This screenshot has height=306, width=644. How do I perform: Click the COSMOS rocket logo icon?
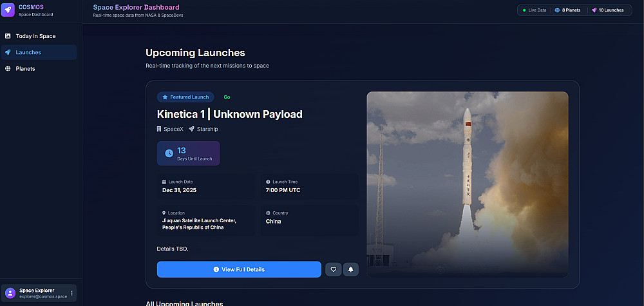[8, 10]
